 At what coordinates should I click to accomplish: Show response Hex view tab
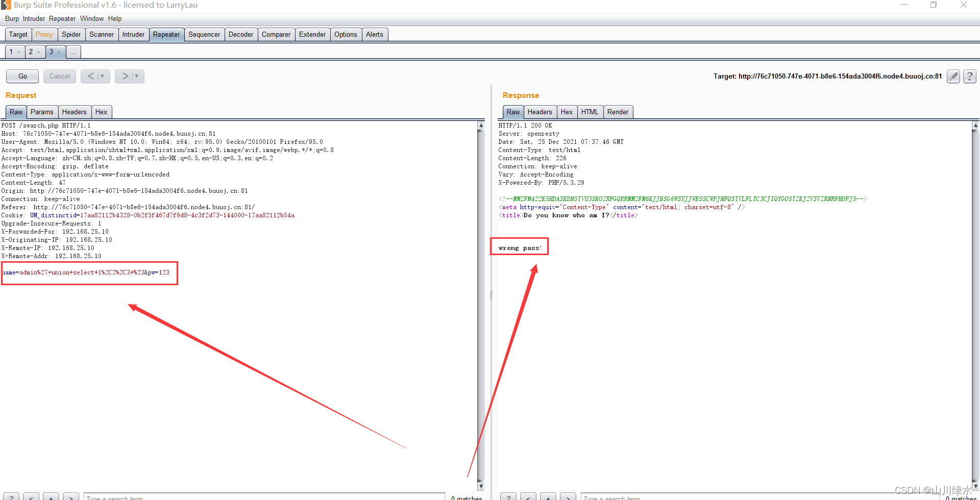point(567,112)
